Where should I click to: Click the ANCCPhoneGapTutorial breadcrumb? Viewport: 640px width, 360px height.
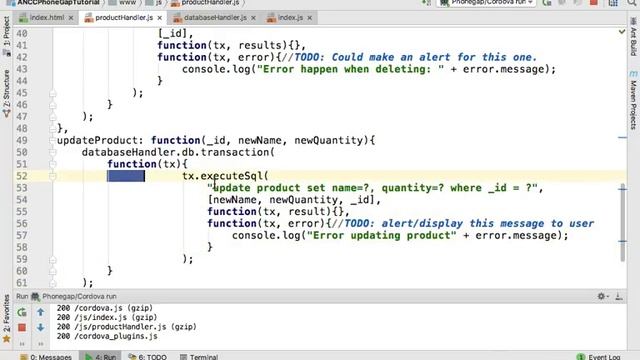tap(53, 2)
